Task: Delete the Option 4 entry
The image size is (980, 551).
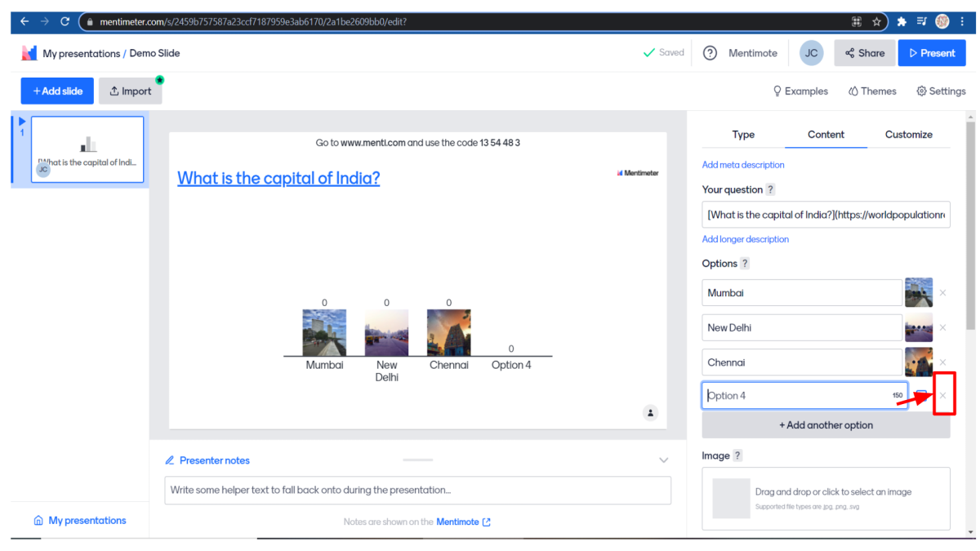Action: click(943, 396)
